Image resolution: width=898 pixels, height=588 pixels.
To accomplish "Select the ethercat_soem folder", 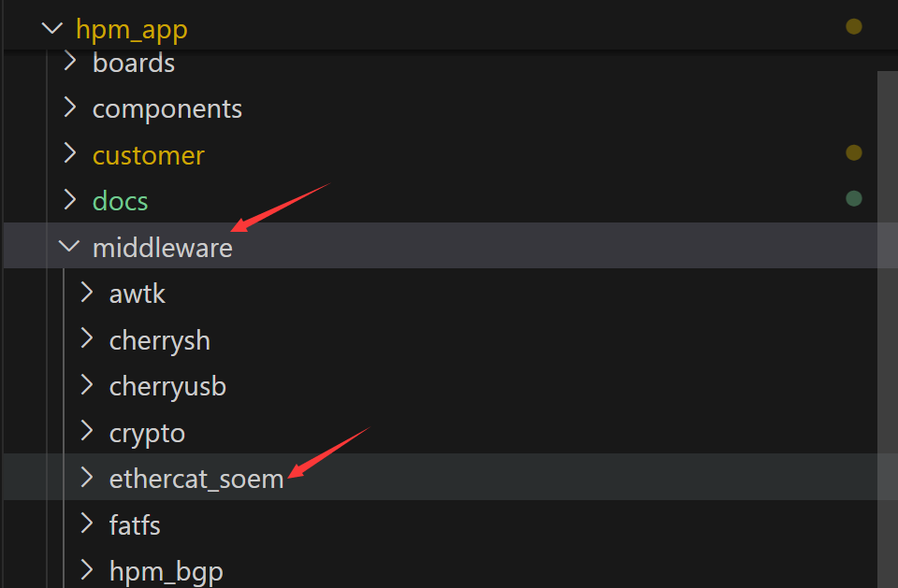I will [x=196, y=479].
